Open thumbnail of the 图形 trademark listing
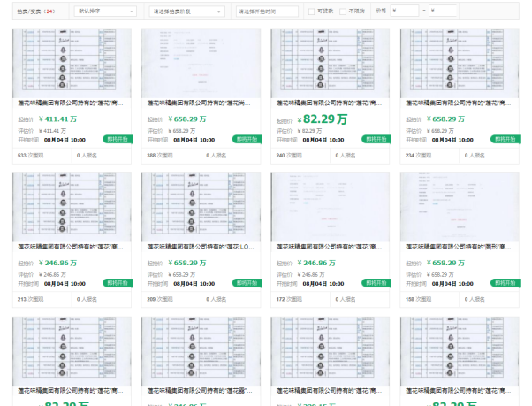Viewport: 532px width, 406px height. pyautogui.click(x=460, y=207)
